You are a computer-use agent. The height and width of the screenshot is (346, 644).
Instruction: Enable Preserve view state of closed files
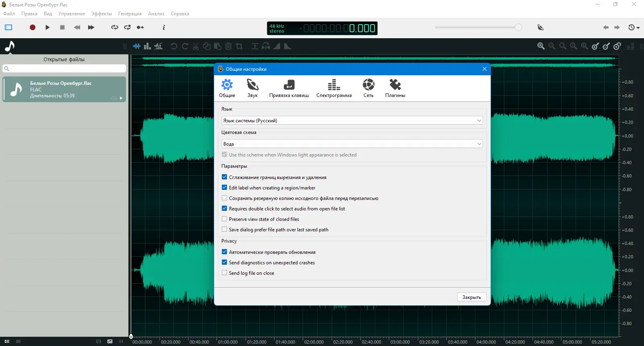tap(225, 219)
